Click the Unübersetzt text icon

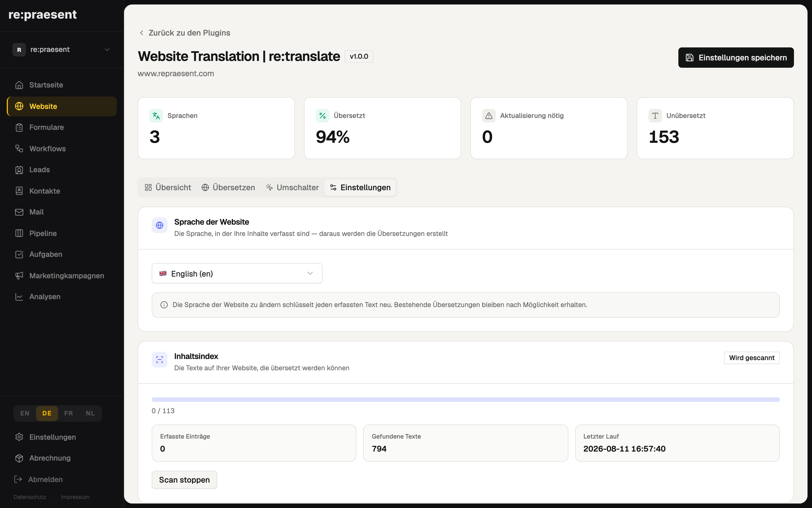coord(655,116)
